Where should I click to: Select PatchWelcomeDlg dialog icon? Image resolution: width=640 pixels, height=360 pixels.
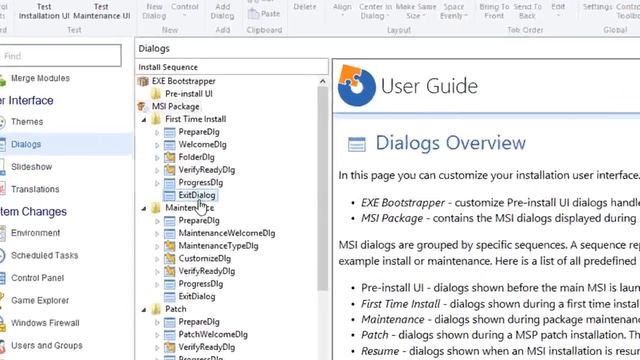169,334
